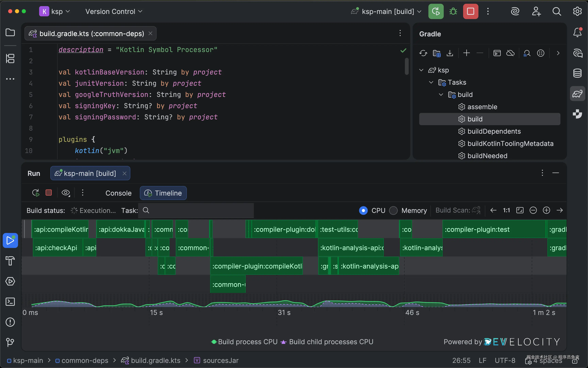Click the debug bug icon
This screenshot has width=588, height=368.
pyautogui.click(x=453, y=11)
